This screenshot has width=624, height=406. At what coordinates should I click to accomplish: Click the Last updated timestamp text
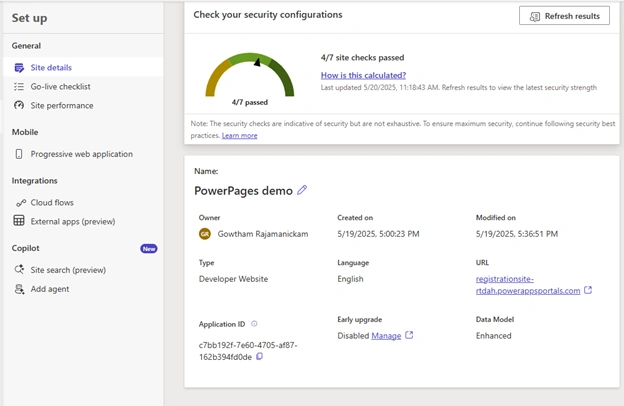pos(458,88)
